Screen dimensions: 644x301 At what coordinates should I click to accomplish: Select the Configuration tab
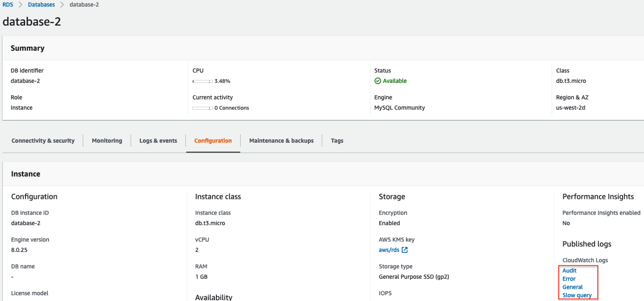[x=213, y=141]
